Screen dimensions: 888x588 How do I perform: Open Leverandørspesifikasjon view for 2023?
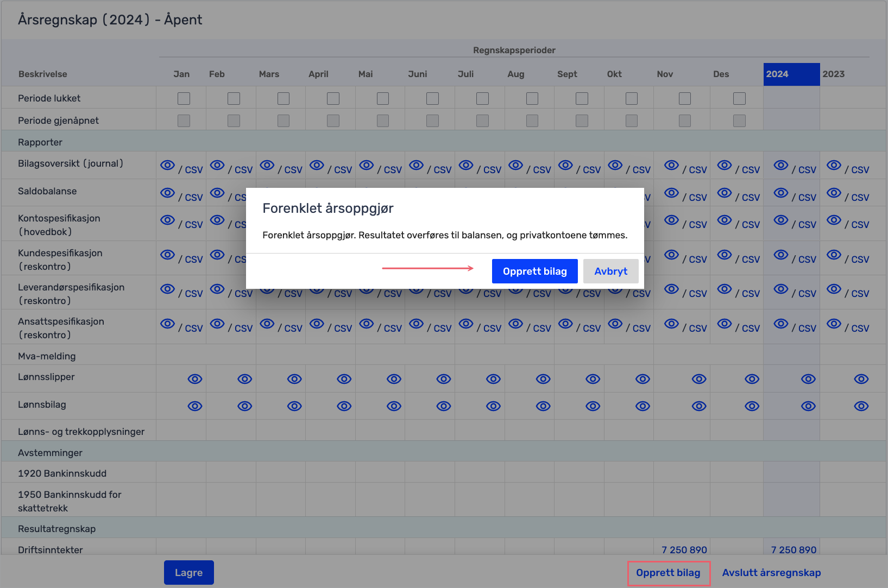[x=834, y=289]
